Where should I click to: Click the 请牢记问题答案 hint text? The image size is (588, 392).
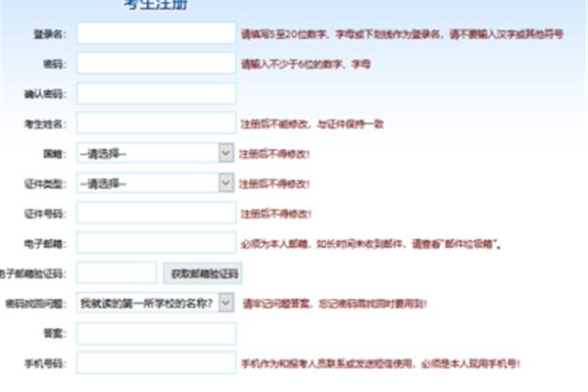point(334,304)
